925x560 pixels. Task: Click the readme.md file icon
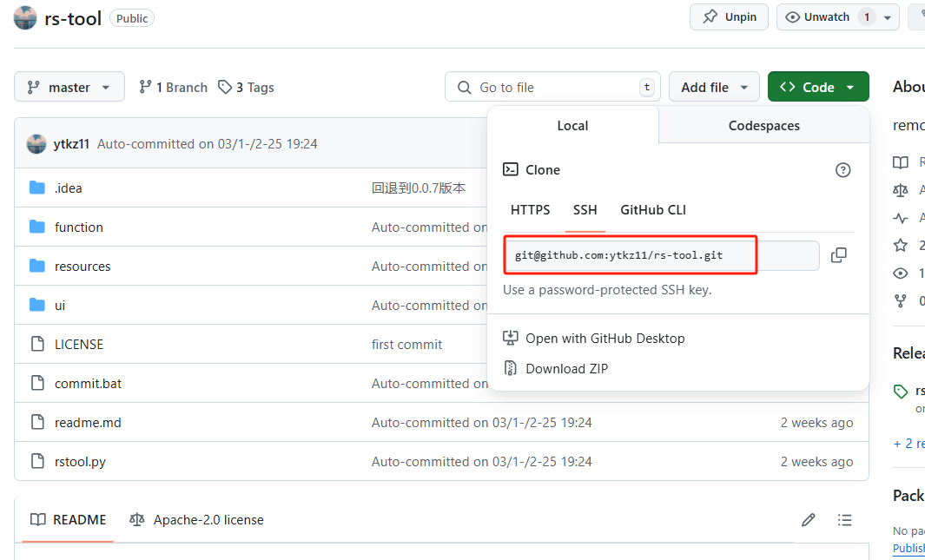coord(37,423)
